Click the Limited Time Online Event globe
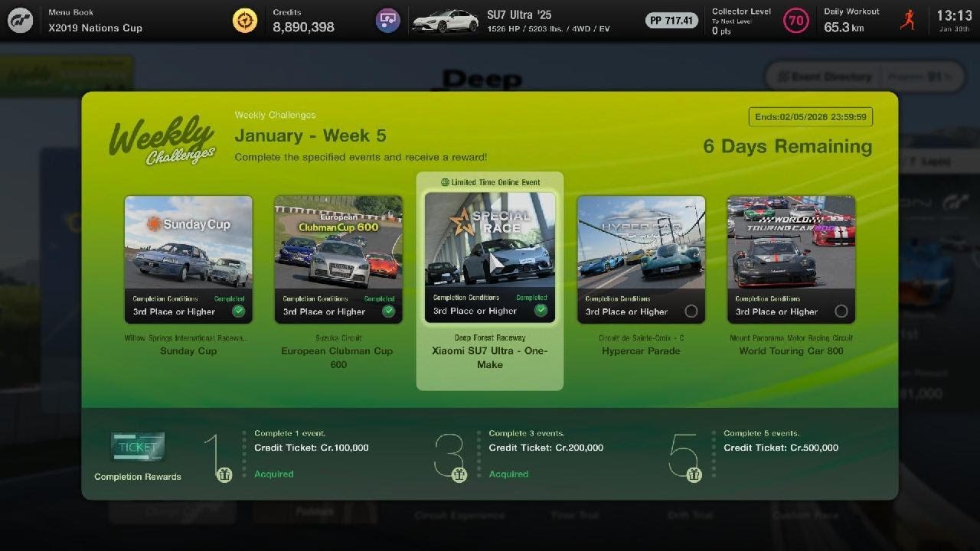Image resolution: width=980 pixels, height=551 pixels. (x=445, y=182)
